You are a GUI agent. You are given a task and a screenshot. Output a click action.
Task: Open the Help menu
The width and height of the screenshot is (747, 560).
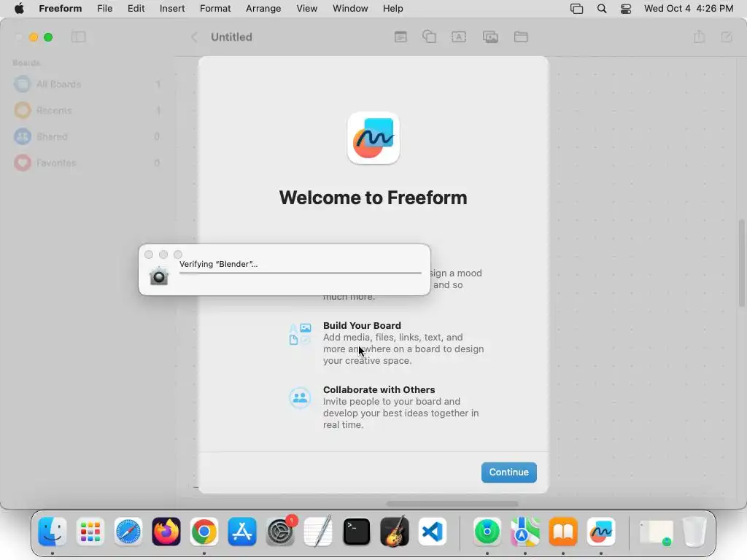pyautogui.click(x=392, y=9)
